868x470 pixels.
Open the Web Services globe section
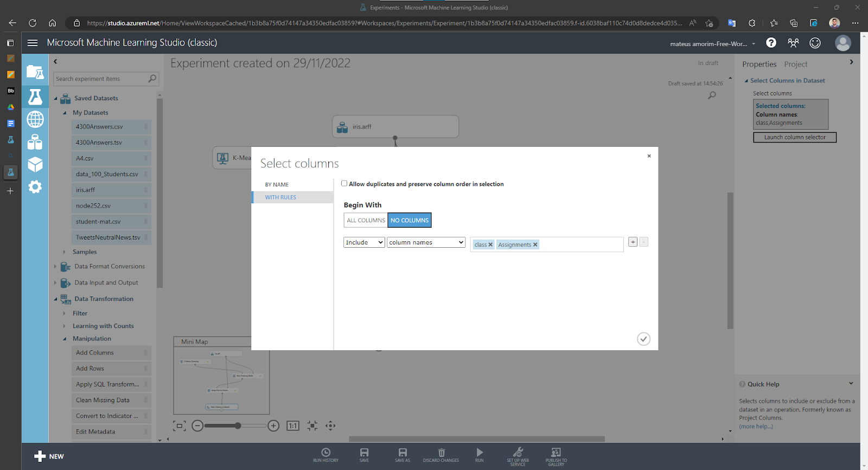35,119
